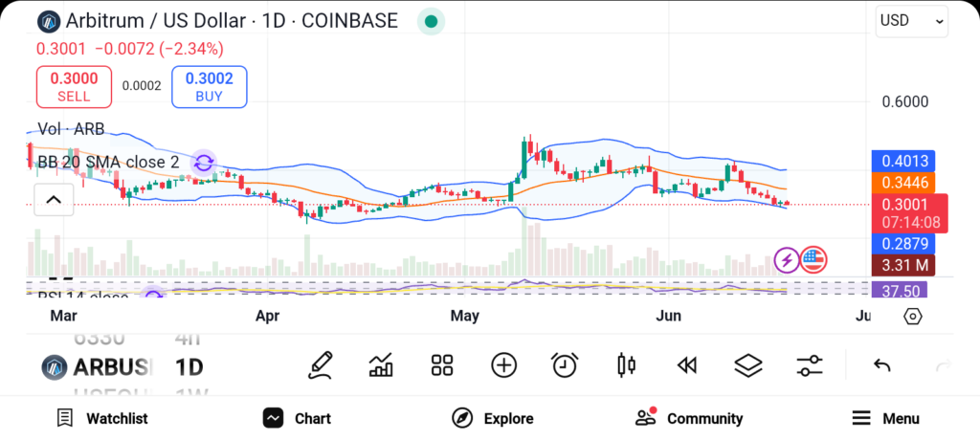This screenshot has height=441, width=980.
Task: Tap the plus circle to add symbol
Action: (503, 364)
